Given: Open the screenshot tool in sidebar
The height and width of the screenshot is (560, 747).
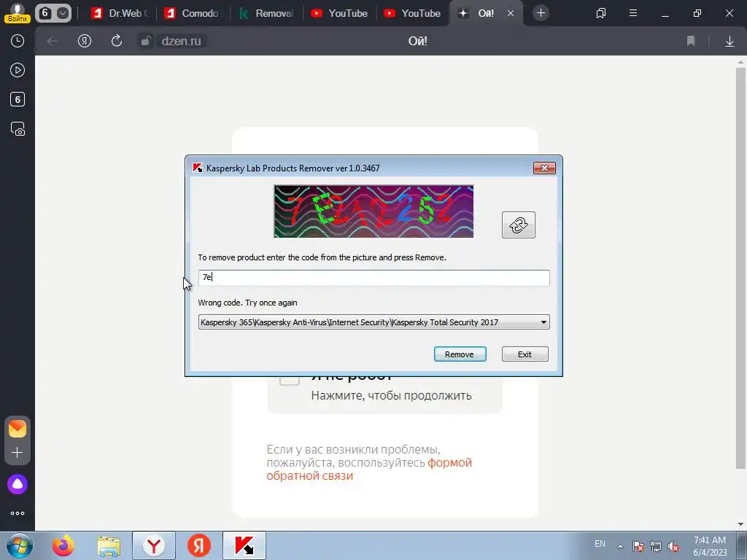Looking at the screenshot, I should [x=18, y=129].
